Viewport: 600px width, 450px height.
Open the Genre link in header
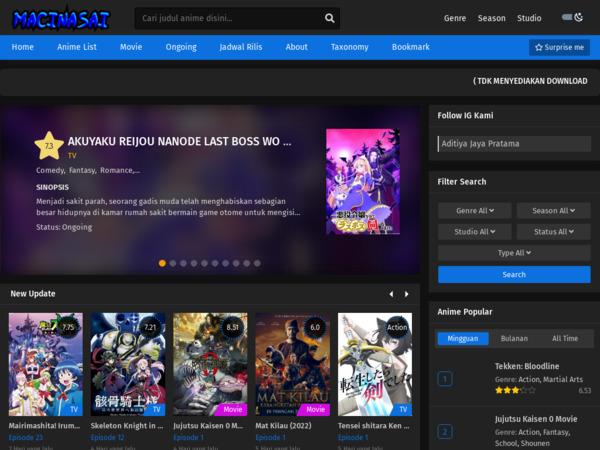click(x=455, y=18)
